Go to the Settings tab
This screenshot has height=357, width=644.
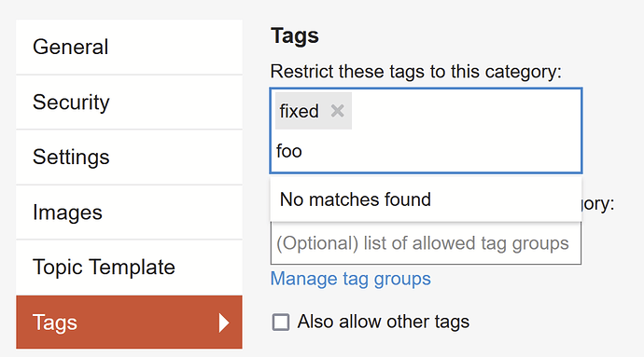(129, 158)
